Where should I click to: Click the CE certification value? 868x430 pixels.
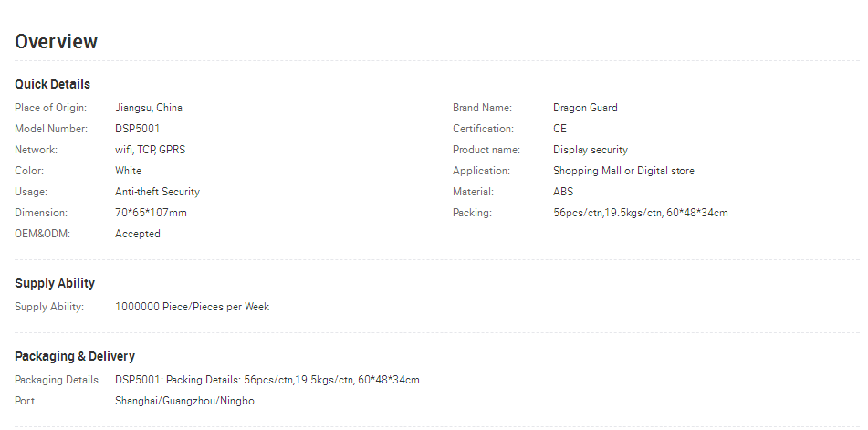click(x=559, y=129)
